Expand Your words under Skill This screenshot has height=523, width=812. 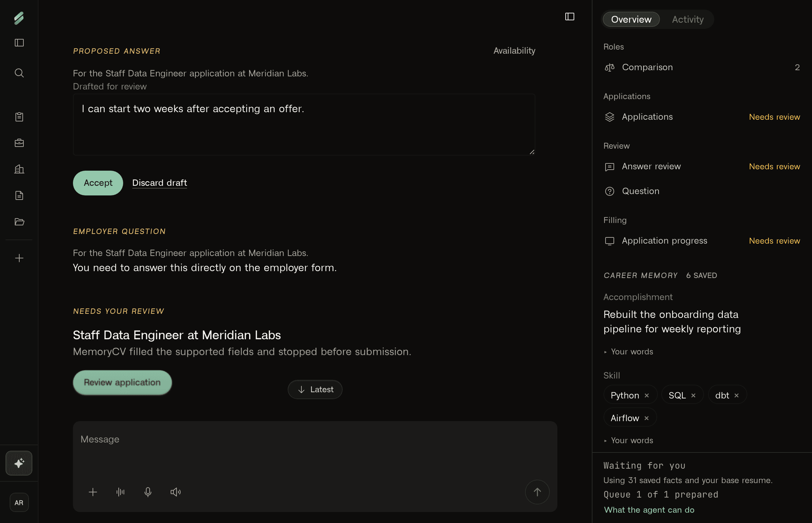(x=629, y=440)
